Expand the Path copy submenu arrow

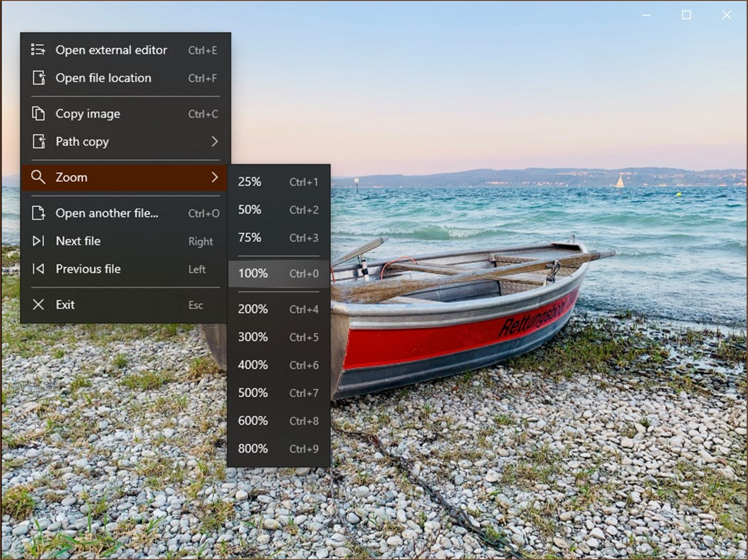point(216,142)
